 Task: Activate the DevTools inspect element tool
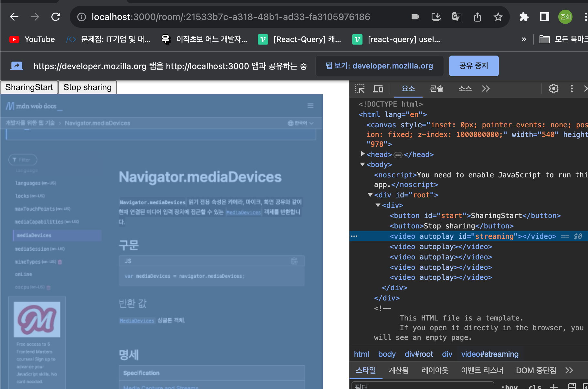coord(360,89)
